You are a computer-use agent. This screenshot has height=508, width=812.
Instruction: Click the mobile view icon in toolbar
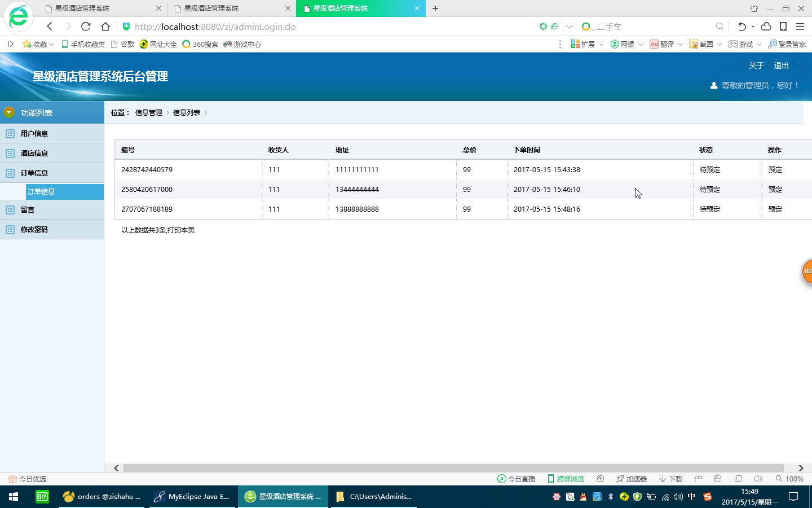pyautogui.click(x=783, y=27)
